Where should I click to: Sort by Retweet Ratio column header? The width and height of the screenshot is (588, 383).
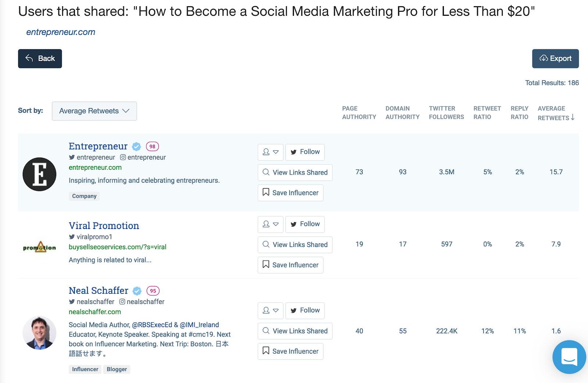[487, 113]
